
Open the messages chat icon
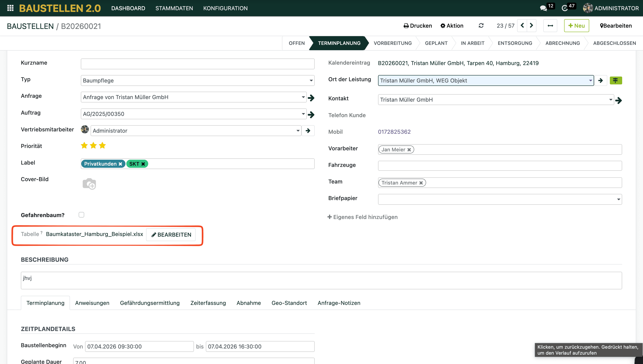coord(543,8)
